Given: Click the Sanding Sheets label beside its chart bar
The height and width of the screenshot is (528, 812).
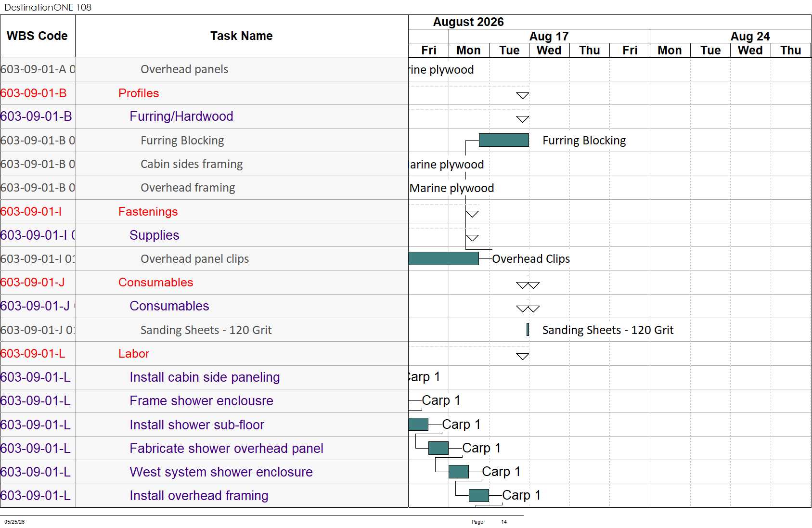Looking at the screenshot, I should click(x=608, y=330).
